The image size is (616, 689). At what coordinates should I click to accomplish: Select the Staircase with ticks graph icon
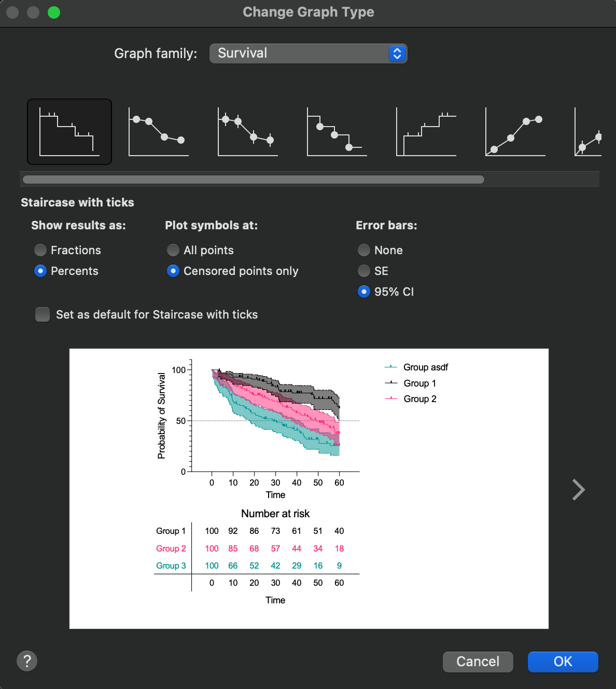[69, 132]
